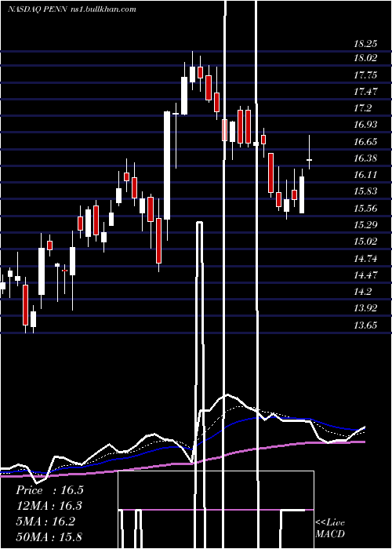The height and width of the screenshot is (549, 392).
Task: Click the 17.47 price axis label
Action: [x=366, y=92]
